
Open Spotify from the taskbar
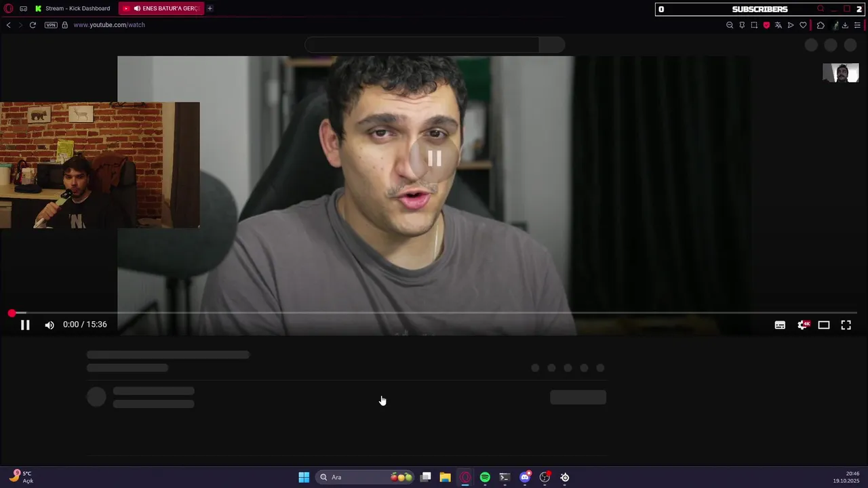click(x=485, y=477)
